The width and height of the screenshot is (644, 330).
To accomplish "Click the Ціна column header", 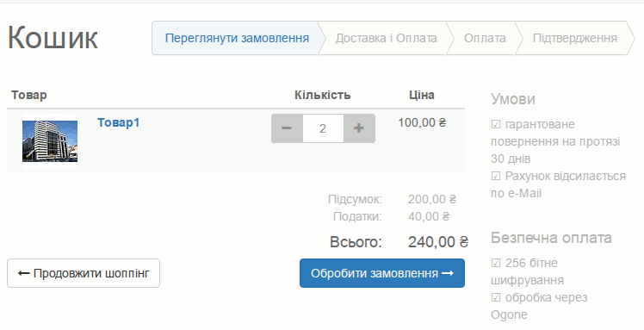I will (x=421, y=95).
